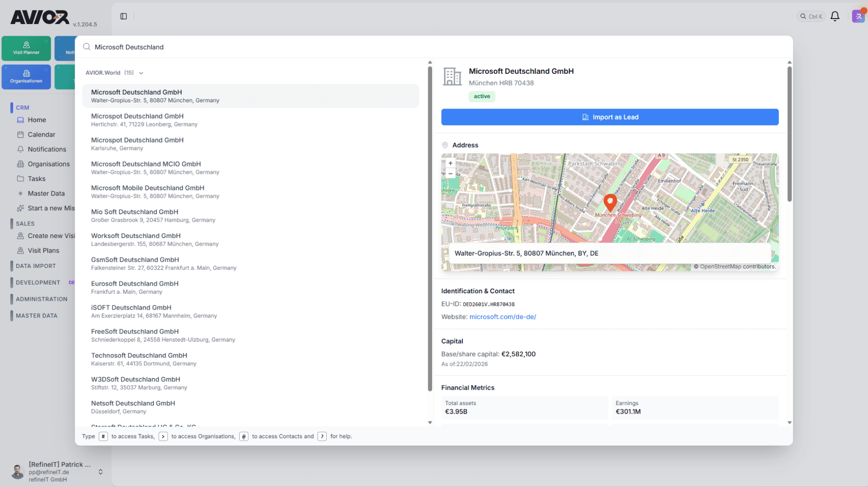The image size is (868, 487).
Task: Select Microsoft Deutschland GmbH result
Action: point(251,96)
